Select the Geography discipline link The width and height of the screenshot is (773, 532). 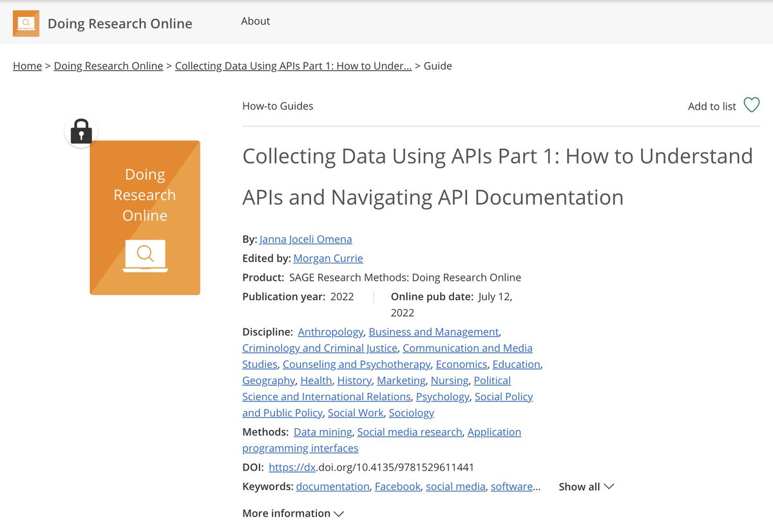(269, 381)
